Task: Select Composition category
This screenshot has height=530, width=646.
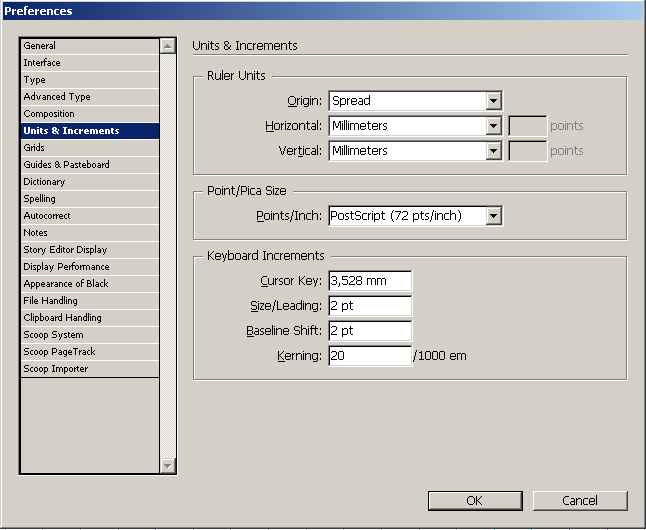Action: click(90, 114)
